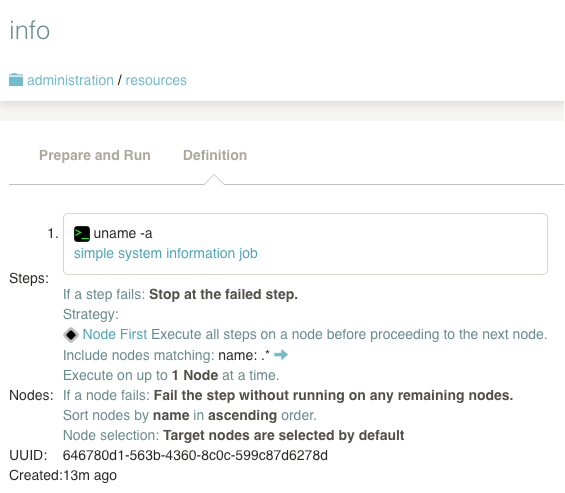
Task: Click empty area inside the step box
Action: pos(396,244)
